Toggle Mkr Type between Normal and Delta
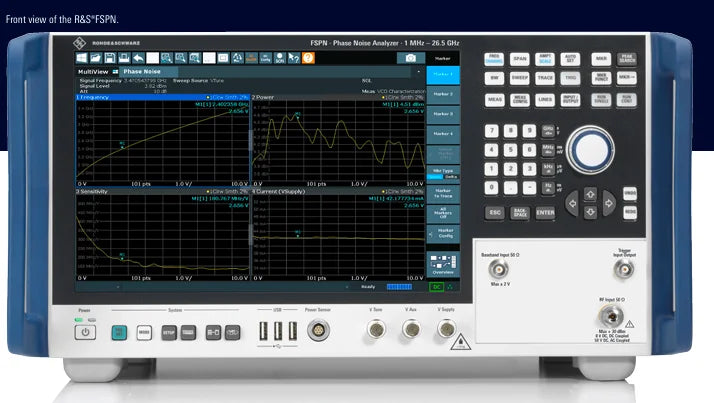Viewport: 714px width, 403px height. [443, 174]
